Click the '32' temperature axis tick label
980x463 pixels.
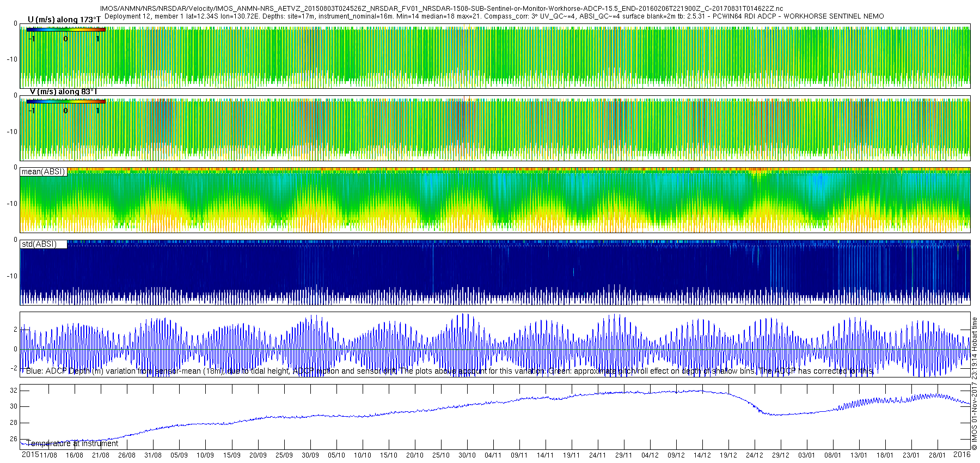point(14,391)
